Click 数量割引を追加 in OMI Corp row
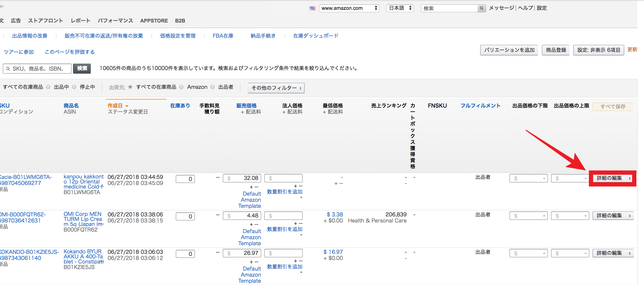644x285 pixels. coord(285,229)
